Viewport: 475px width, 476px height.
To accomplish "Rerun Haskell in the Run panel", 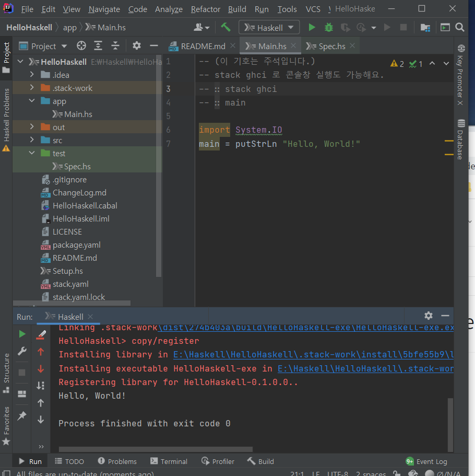I will tap(22, 334).
